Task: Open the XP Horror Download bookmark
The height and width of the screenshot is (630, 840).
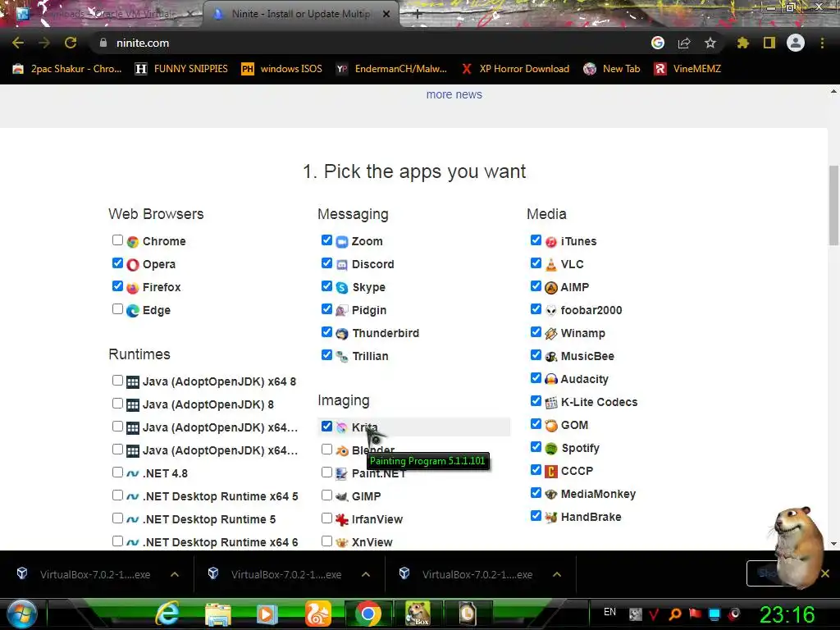Action: [x=516, y=69]
